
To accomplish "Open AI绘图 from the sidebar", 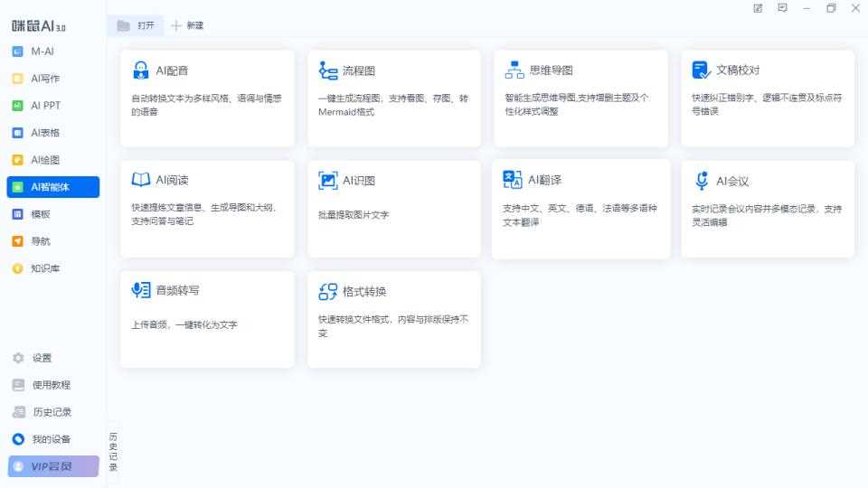I will 44,160.
